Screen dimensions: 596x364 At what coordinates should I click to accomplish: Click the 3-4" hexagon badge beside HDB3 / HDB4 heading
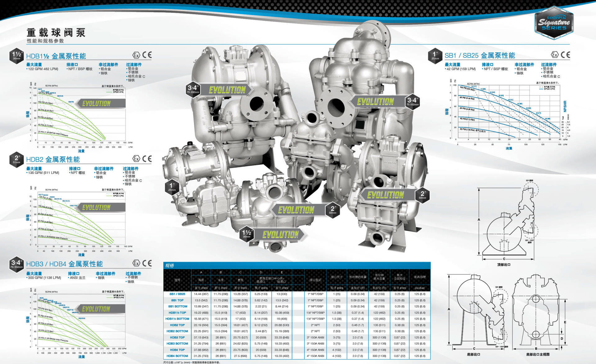[16, 264]
